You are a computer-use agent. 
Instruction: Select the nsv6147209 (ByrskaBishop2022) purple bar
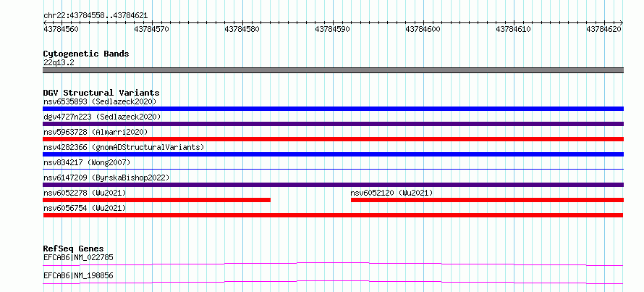click(333, 185)
